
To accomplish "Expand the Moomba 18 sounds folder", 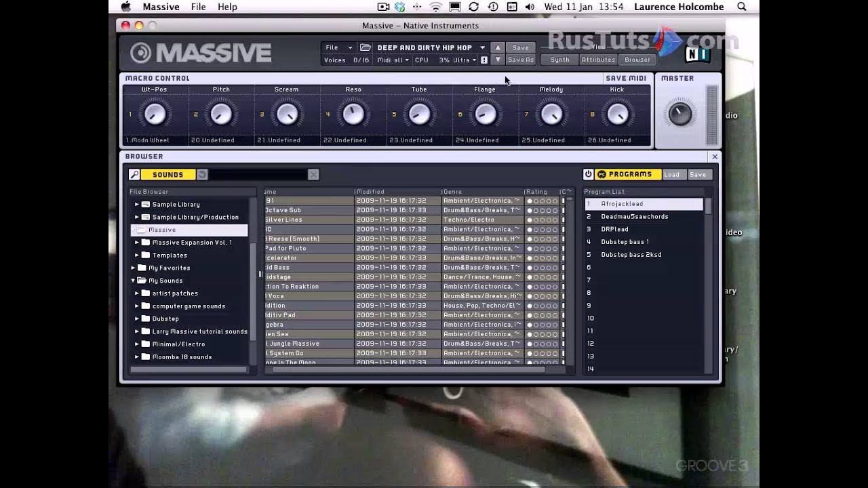I will point(136,357).
